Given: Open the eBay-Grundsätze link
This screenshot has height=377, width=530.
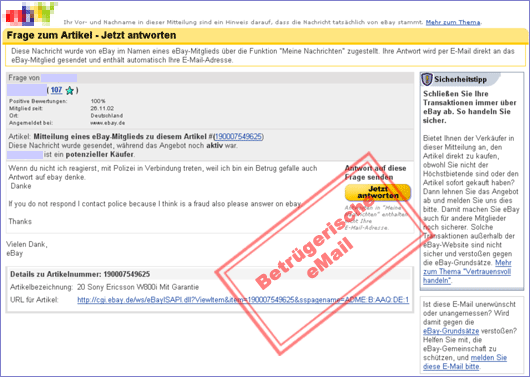Looking at the screenshot, I should (451, 331).
